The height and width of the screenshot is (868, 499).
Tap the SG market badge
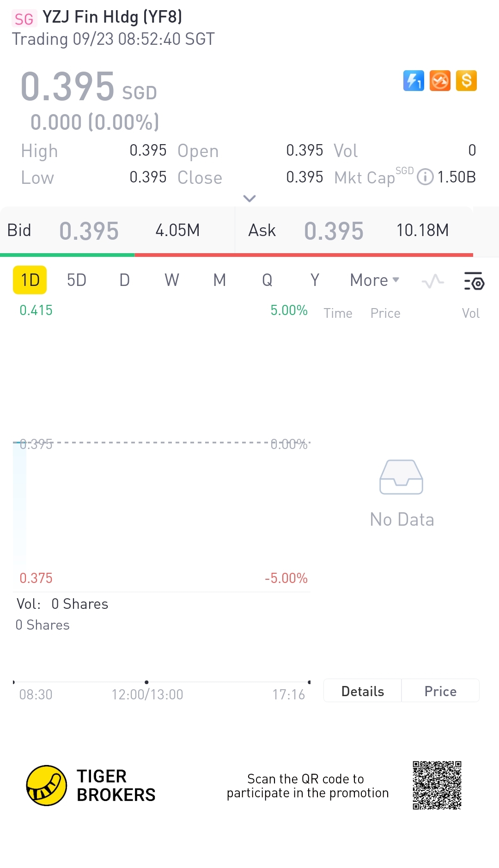tap(24, 19)
